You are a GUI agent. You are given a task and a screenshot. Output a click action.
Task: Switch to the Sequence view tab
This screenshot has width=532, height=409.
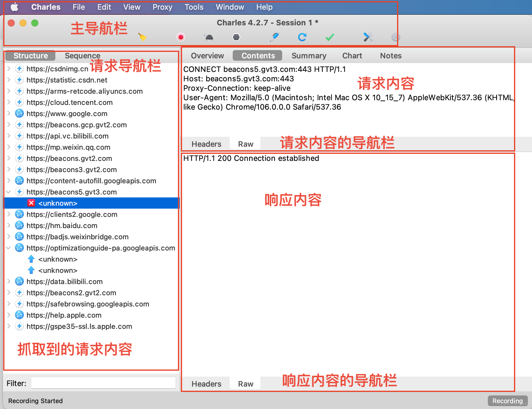click(82, 56)
